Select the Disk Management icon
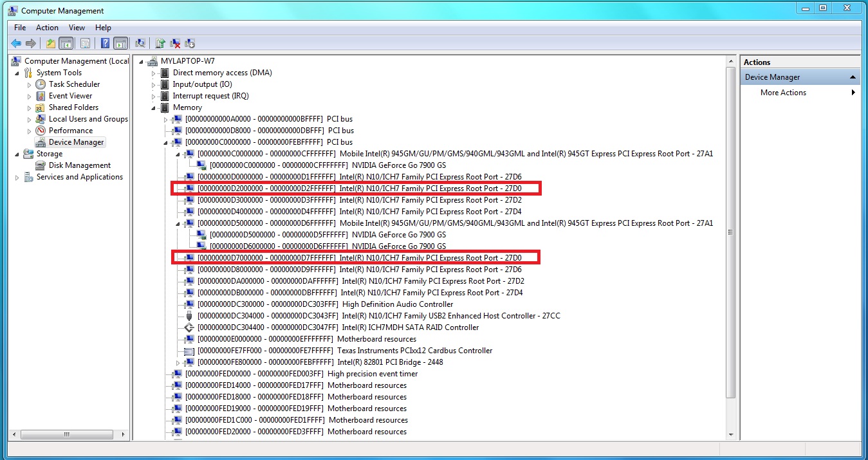 click(41, 165)
